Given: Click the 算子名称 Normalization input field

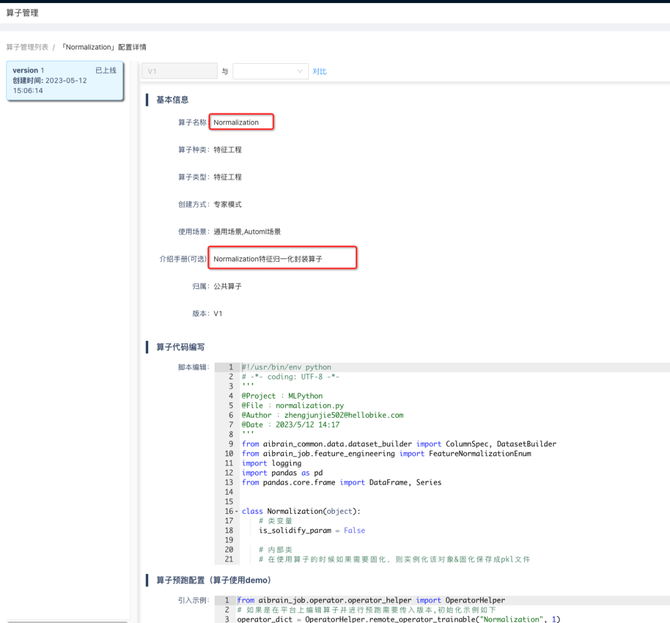Looking at the screenshot, I should tap(241, 122).
